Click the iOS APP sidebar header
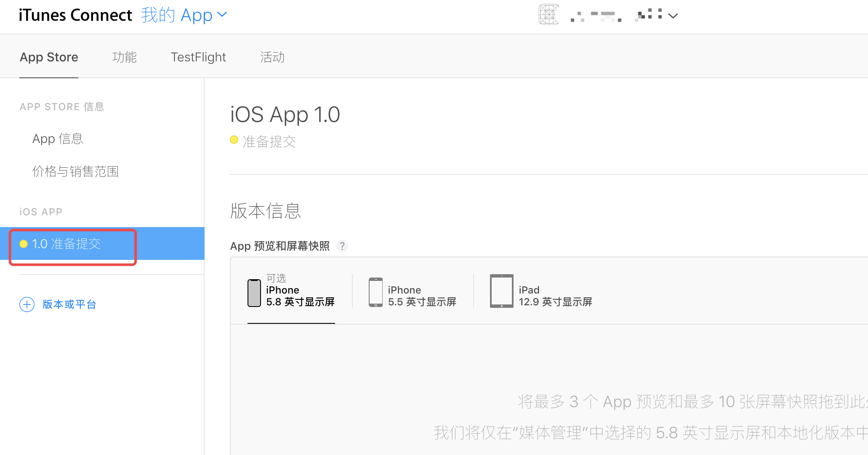 (x=41, y=212)
